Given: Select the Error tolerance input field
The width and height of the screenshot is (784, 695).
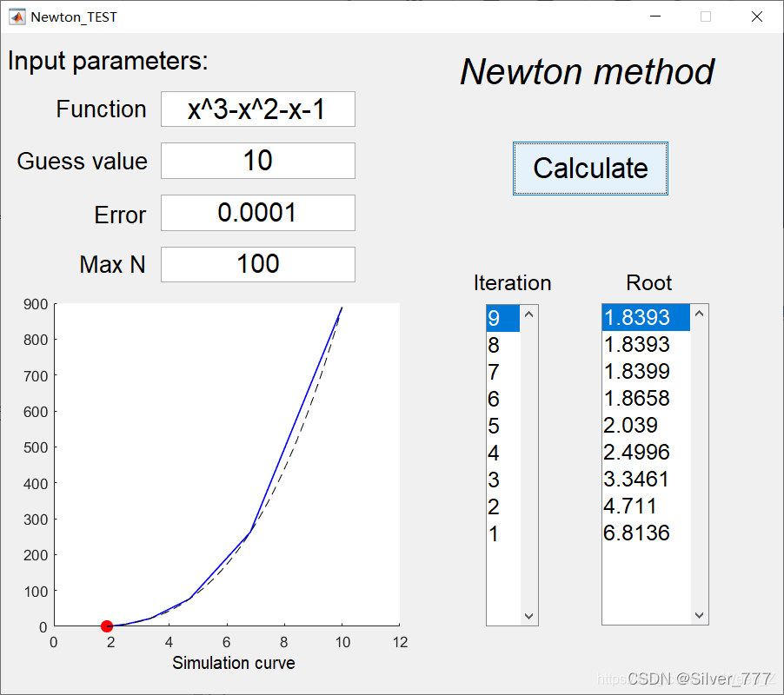Looking at the screenshot, I should point(258,213).
